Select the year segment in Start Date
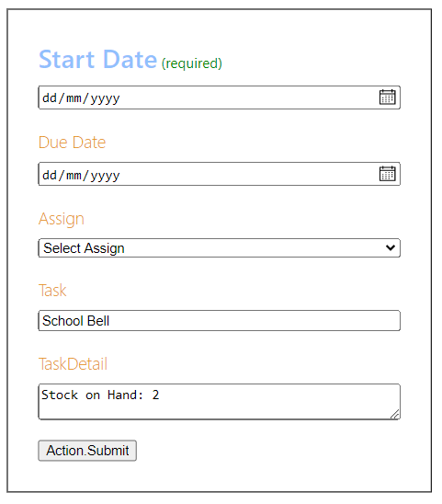The width and height of the screenshot is (442, 504). pos(105,97)
